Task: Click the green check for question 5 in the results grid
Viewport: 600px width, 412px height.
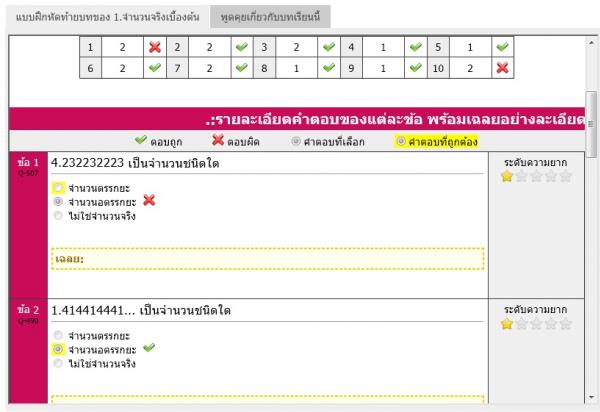Action: tap(502, 47)
